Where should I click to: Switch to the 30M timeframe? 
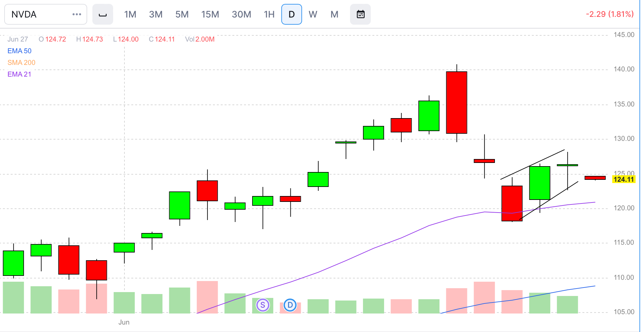[241, 14]
